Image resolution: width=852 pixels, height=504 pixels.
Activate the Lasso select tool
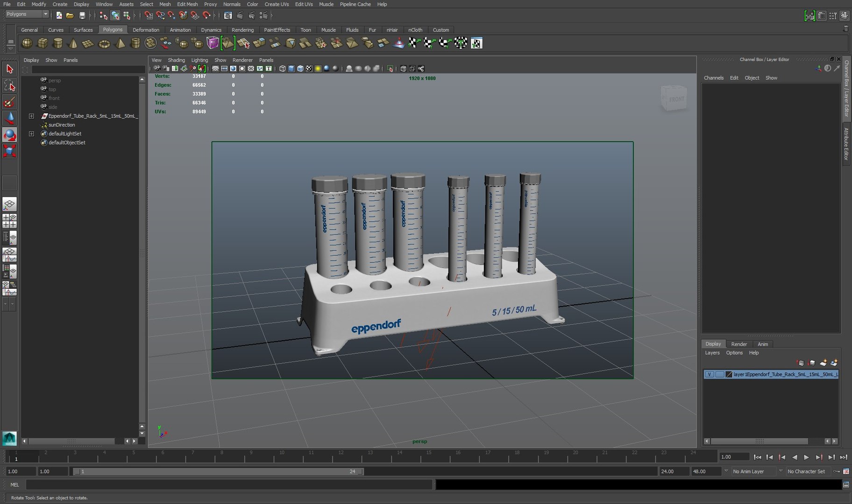coord(9,85)
